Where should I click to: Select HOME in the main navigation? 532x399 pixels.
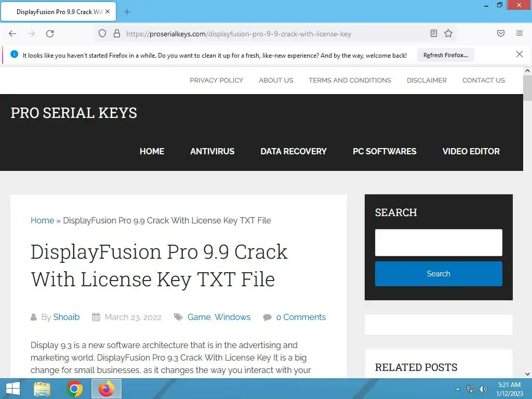(x=152, y=151)
